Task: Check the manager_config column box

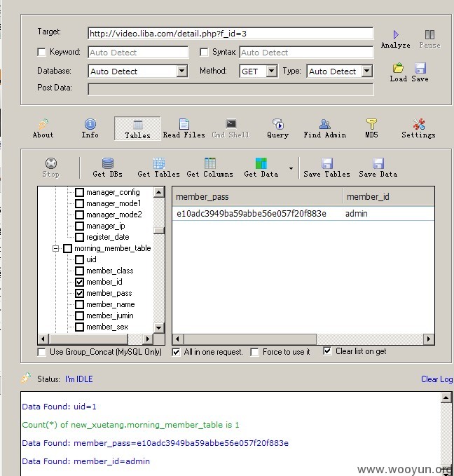Action: pos(79,192)
